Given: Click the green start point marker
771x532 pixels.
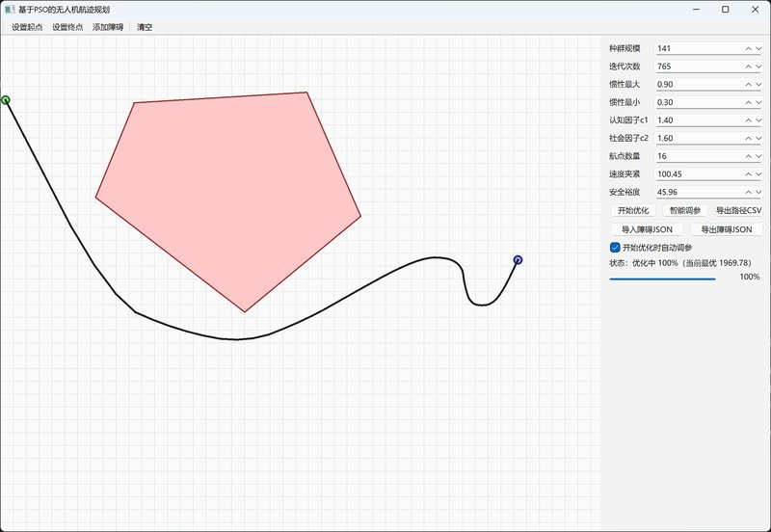Looking at the screenshot, I should point(6,100).
